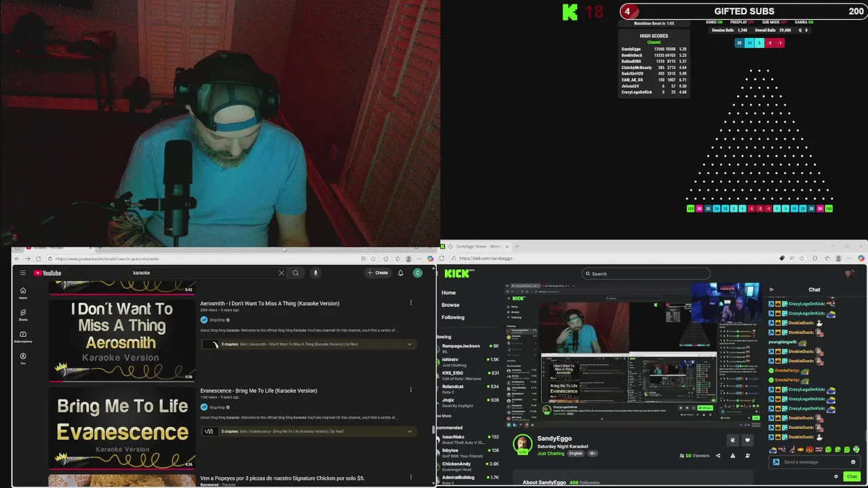This screenshot has width=868, height=488.
Task: Favorite the YouTube page with star icon
Action: pos(373,259)
